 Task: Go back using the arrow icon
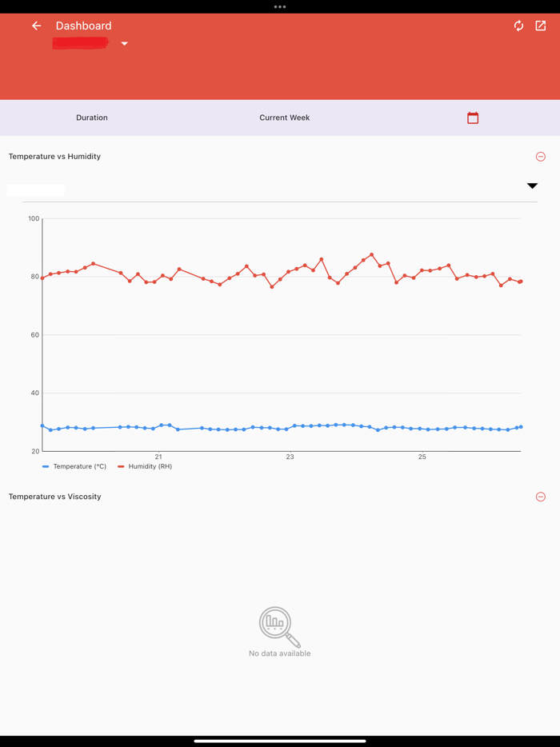[37, 26]
